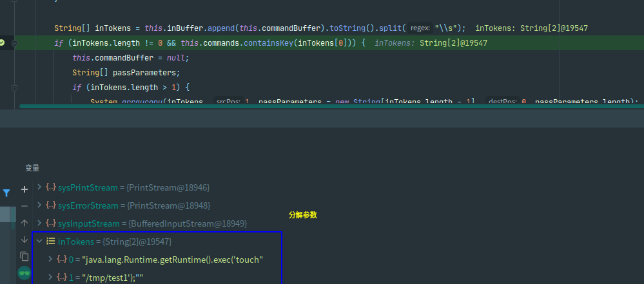Viewport: 644px width, 284px height.
Task: Fold the if inTokens.length > 1 block
Action: [14, 87]
